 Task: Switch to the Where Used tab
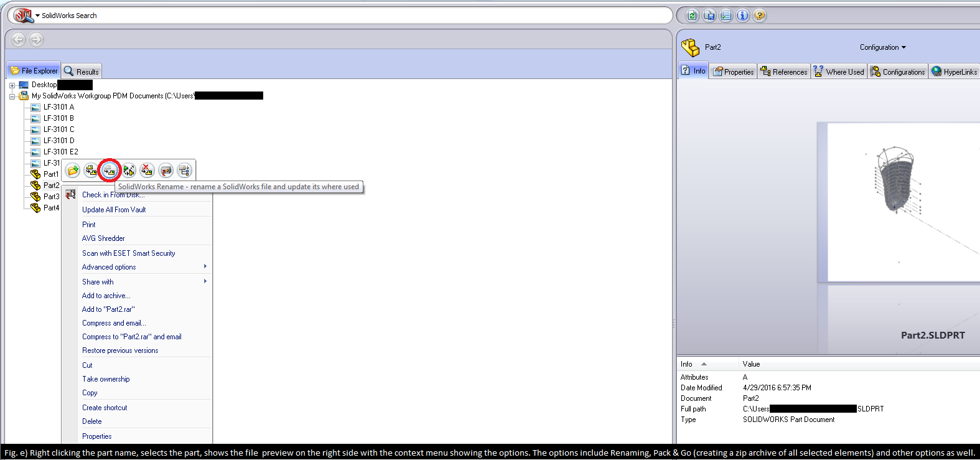(839, 72)
